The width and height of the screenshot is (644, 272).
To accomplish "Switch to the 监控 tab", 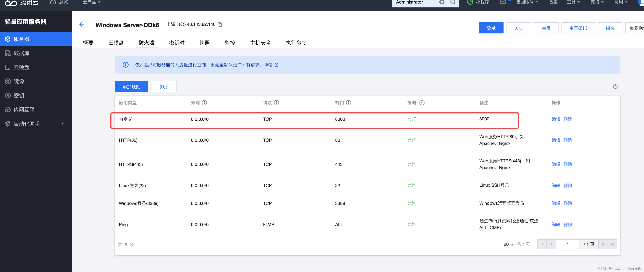I will (x=230, y=43).
